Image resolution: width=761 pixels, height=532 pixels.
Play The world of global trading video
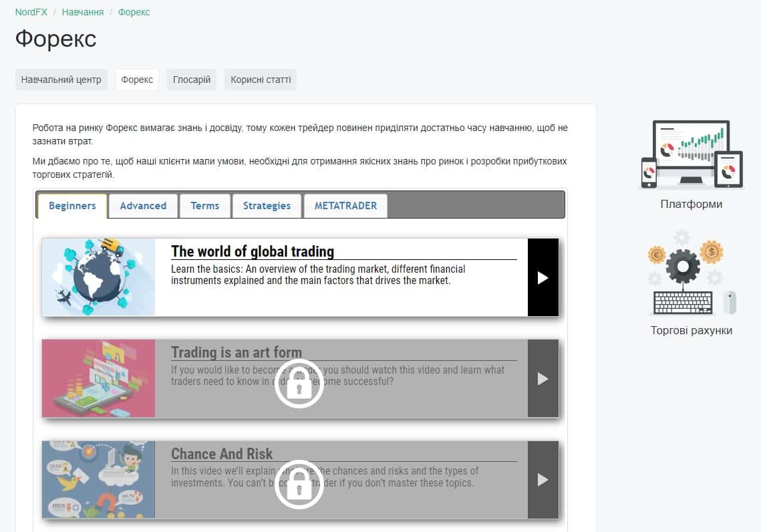point(543,277)
